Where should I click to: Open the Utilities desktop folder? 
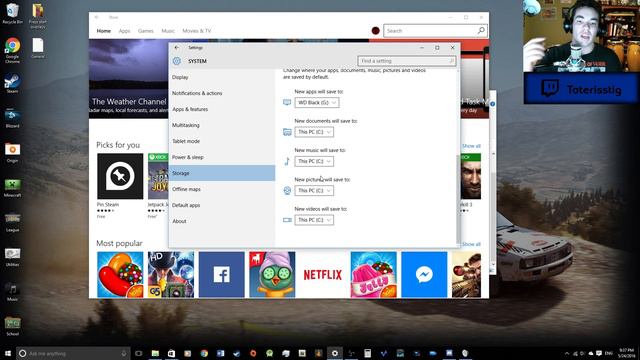[12, 257]
